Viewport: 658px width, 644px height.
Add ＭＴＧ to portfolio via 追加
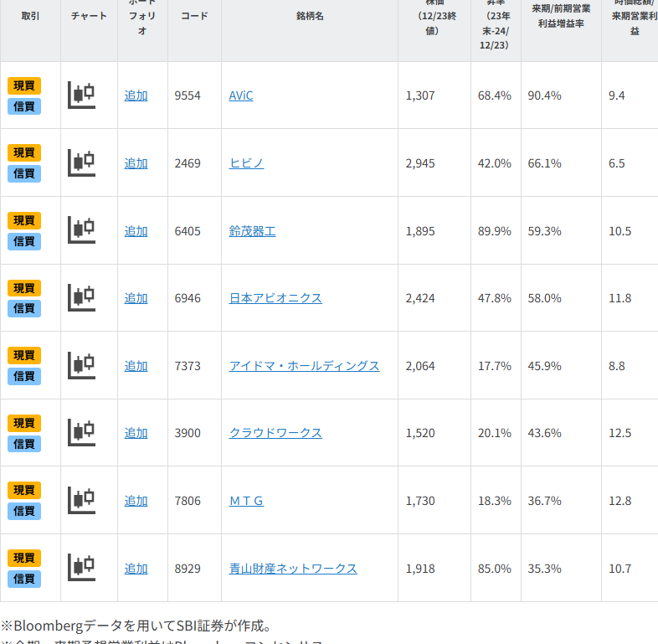tap(136, 501)
